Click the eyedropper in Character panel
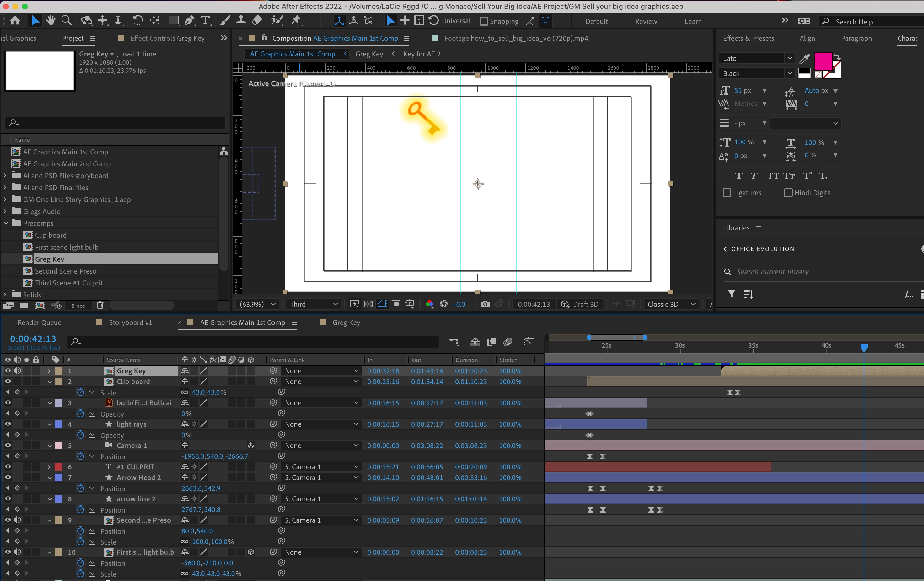The image size is (924, 581). point(804,59)
